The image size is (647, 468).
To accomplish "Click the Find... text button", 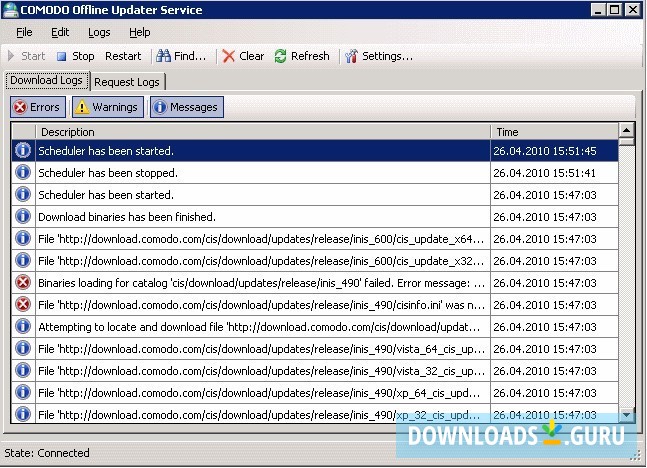I will tap(190, 56).
